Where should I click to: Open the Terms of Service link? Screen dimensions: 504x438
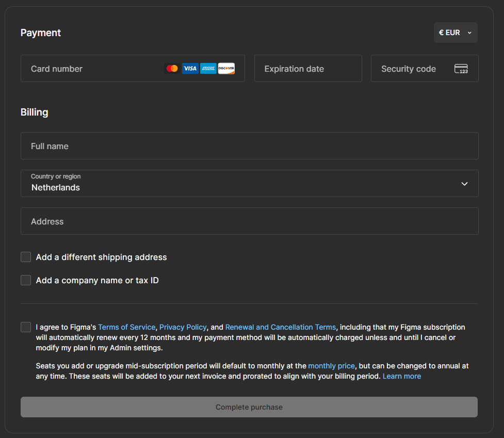[126, 327]
